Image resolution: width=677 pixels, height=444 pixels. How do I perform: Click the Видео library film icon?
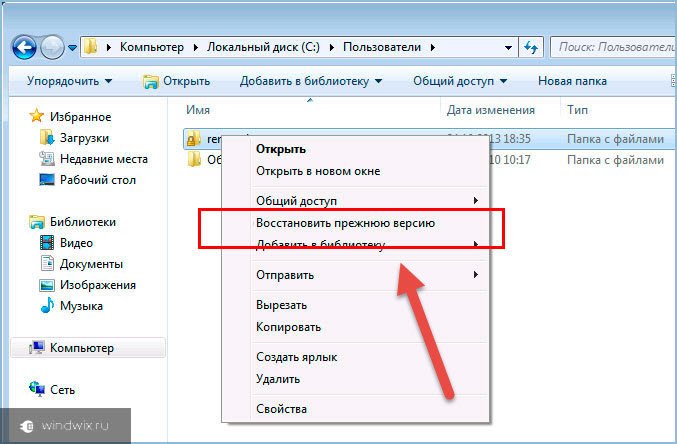coord(47,243)
